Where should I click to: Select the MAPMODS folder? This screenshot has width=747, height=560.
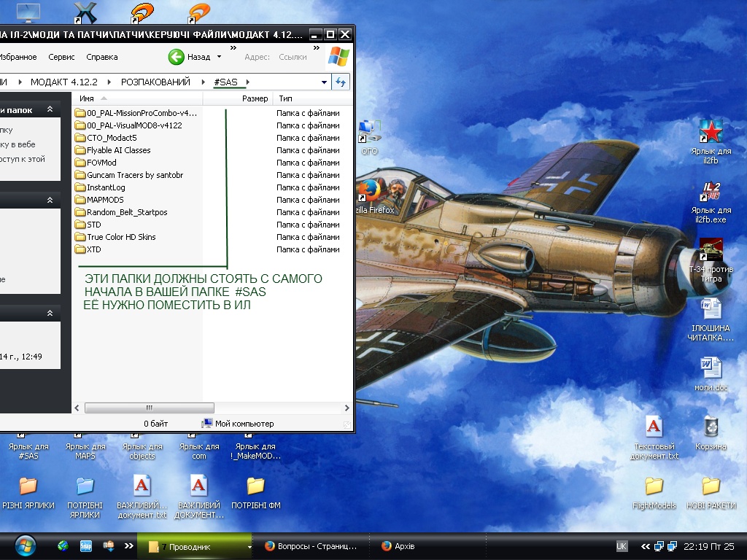99,200
